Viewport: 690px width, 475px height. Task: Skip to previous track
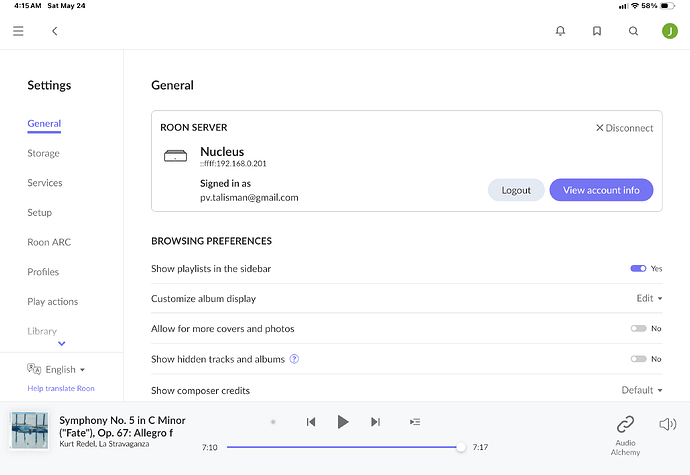point(311,422)
